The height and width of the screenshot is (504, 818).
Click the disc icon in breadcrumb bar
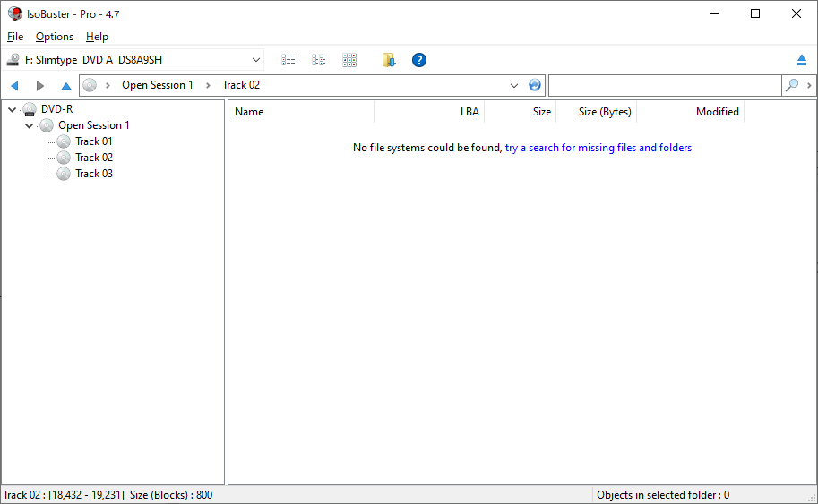click(x=90, y=85)
